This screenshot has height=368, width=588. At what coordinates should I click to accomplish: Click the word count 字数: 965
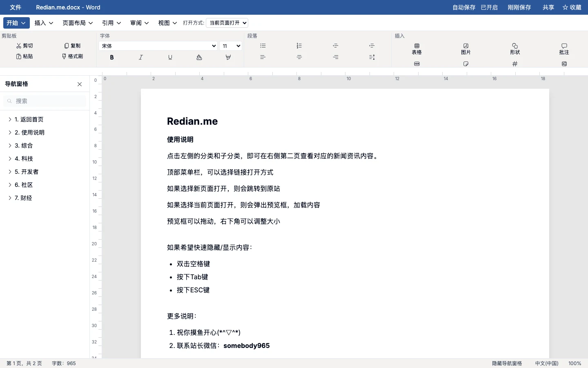[x=64, y=364]
